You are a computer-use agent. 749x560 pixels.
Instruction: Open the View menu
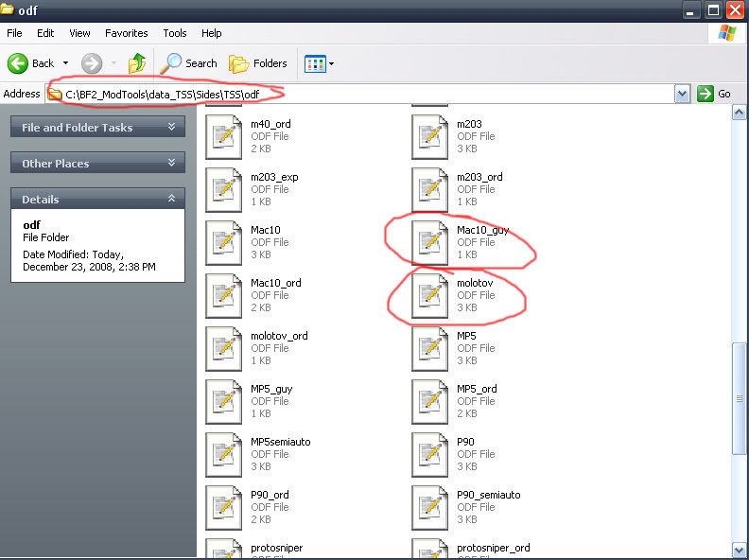point(79,33)
